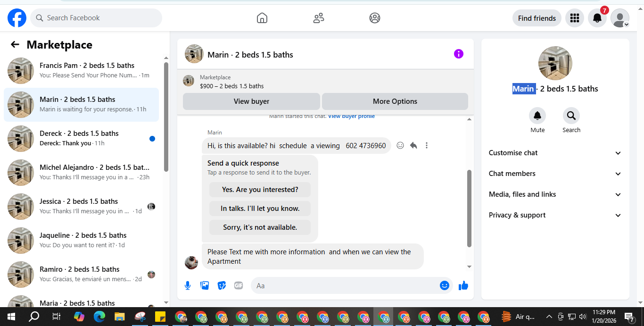Reply to Marin's message with reply arrow
Image resolution: width=644 pixels, height=326 pixels.
pos(413,145)
